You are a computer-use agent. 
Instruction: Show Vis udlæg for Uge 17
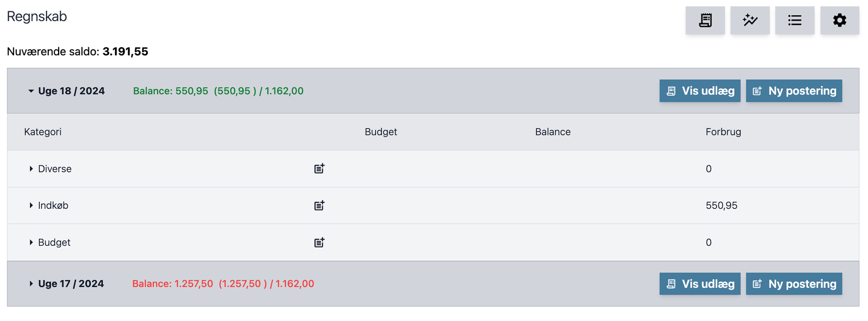700,284
